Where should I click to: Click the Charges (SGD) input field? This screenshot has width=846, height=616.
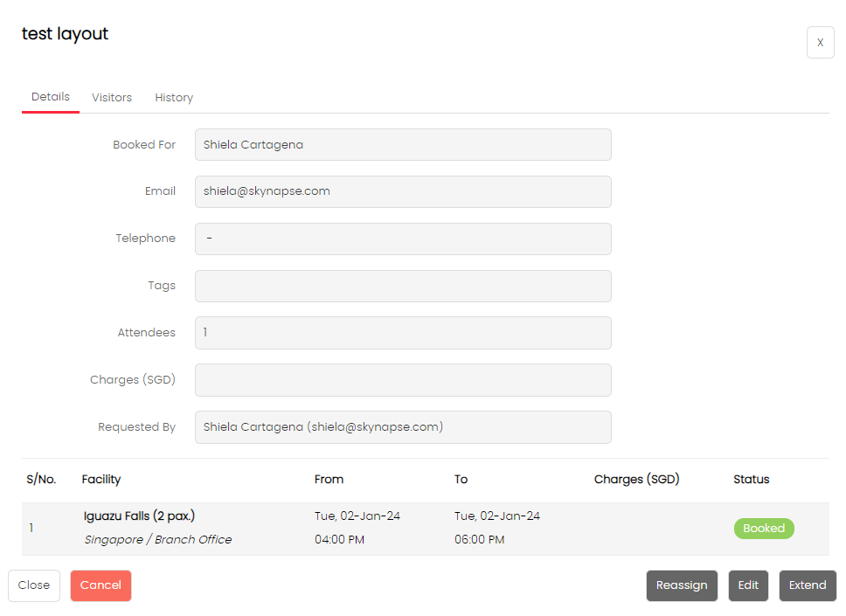point(403,380)
